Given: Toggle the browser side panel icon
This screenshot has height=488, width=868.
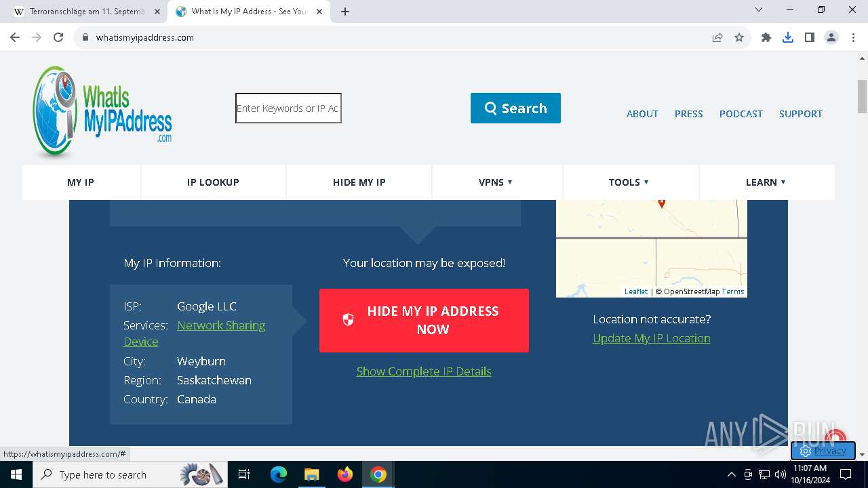Looking at the screenshot, I should tap(810, 37).
